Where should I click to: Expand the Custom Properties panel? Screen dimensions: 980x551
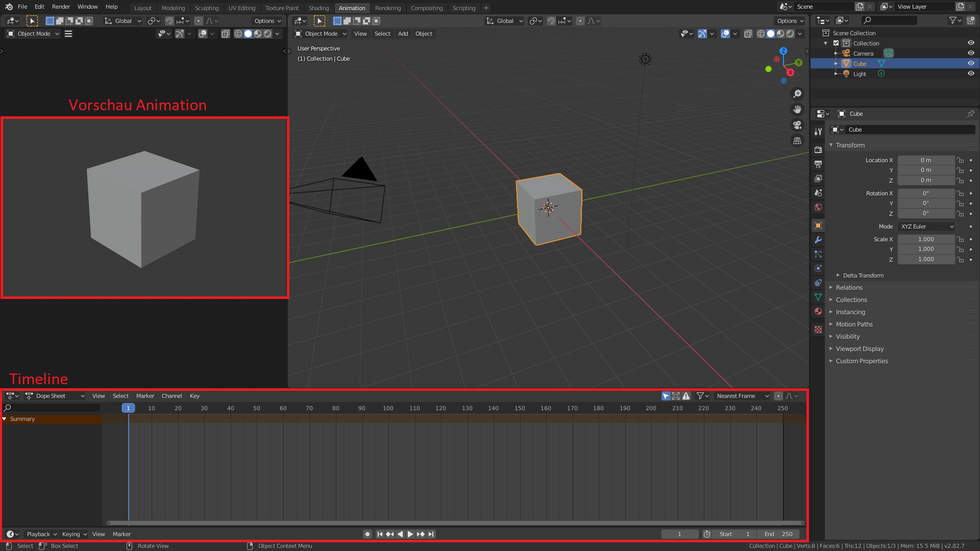tap(862, 361)
